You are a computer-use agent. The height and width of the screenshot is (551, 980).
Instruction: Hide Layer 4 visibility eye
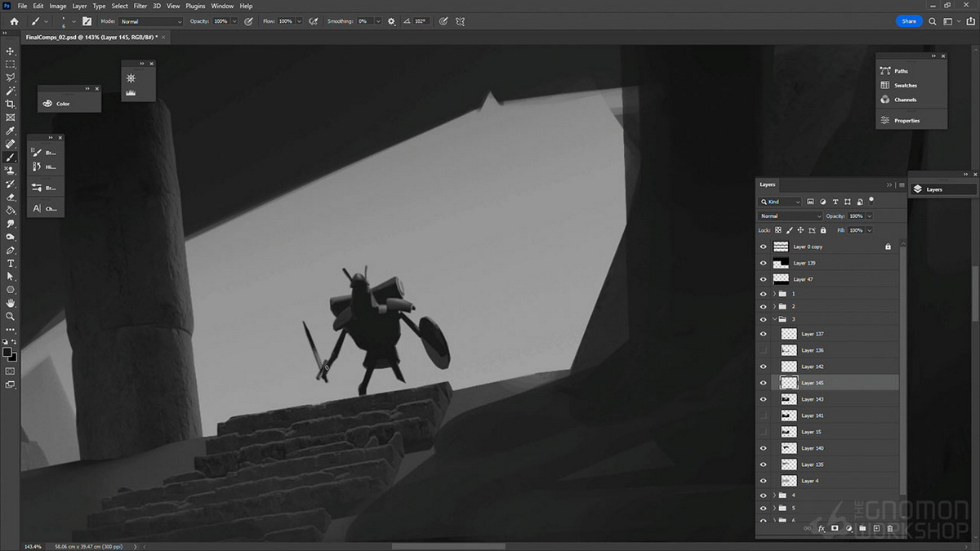pyautogui.click(x=764, y=481)
